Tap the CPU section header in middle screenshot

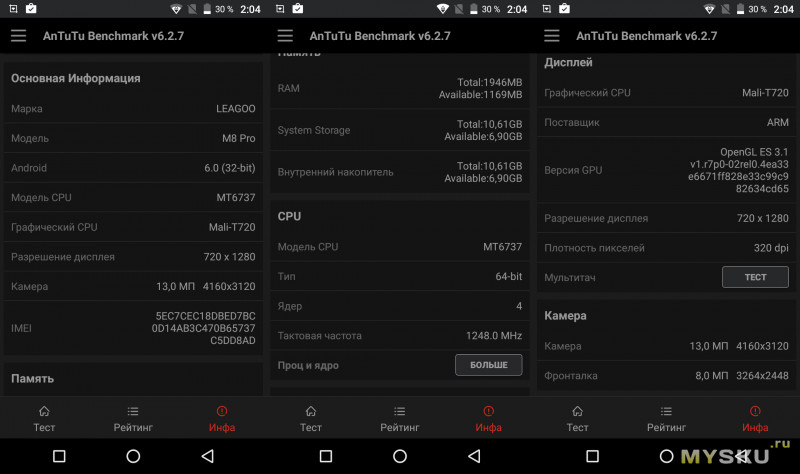point(289,216)
